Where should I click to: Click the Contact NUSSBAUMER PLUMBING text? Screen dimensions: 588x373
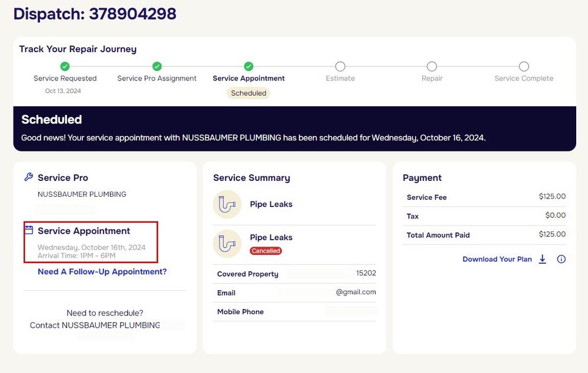coord(95,325)
